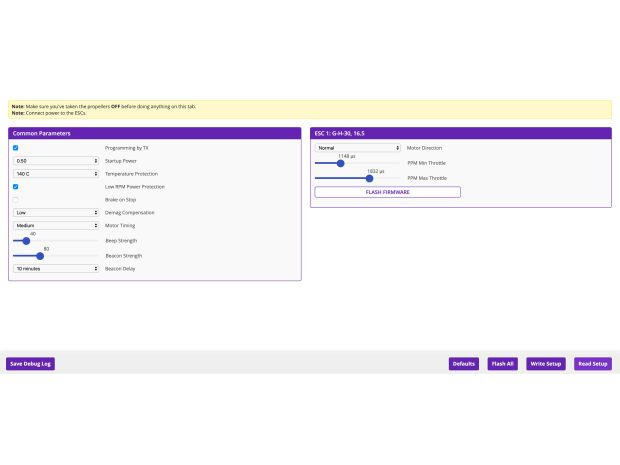620x465 pixels.
Task: Enable the Brake on Stop checkbox
Action: 15,200
